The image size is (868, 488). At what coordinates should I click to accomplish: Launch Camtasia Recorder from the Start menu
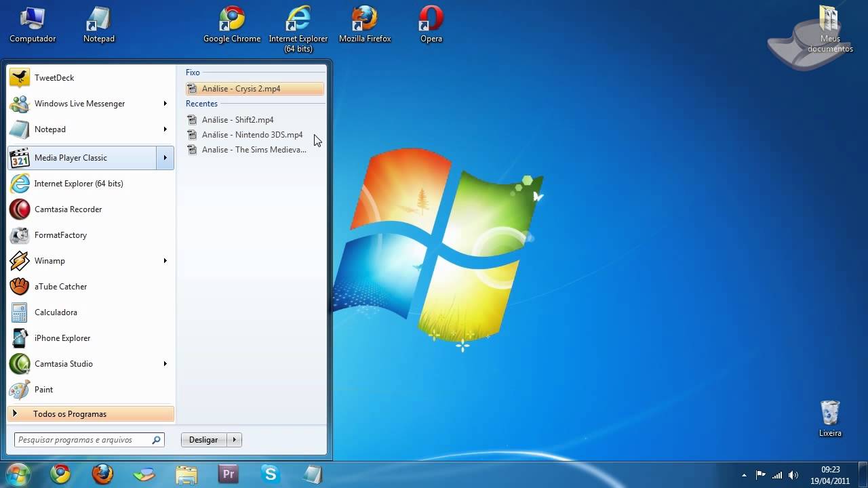click(x=91, y=209)
